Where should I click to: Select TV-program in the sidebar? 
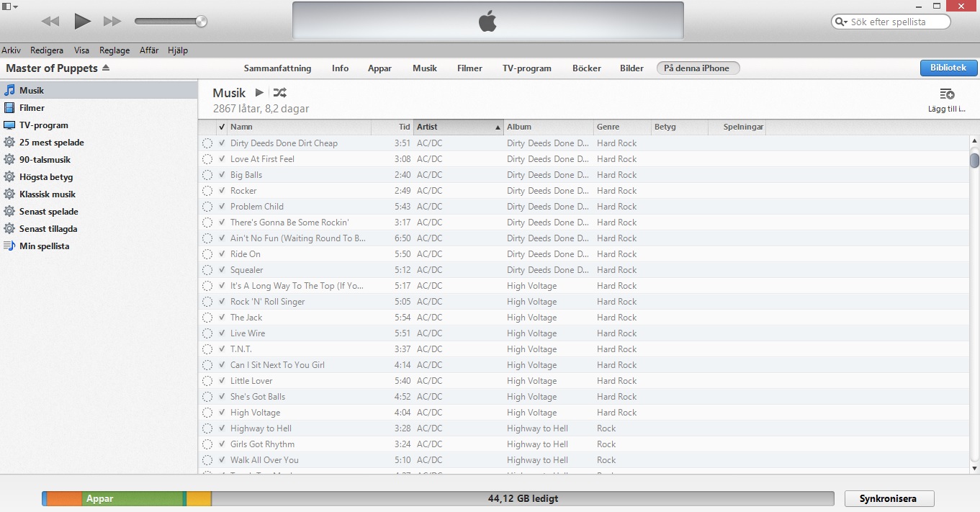pos(99,125)
